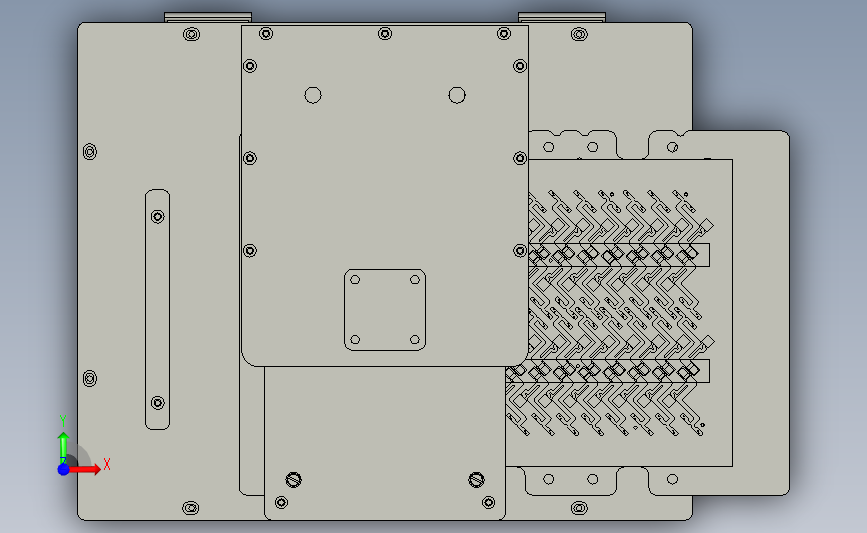Select the right slotted screw on the lower panel
Screen dimensions: 867x533
point(477,479)
